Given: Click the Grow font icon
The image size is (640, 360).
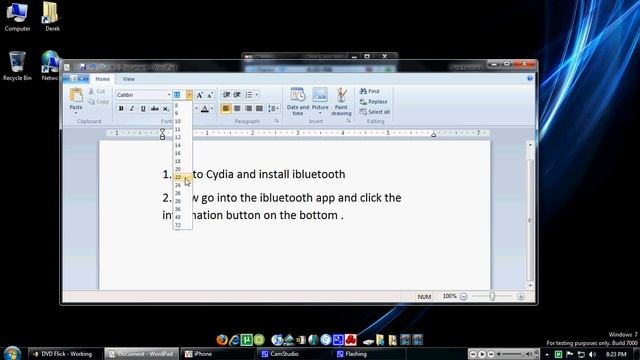Looking at the screenshot, I should (200, 95).
